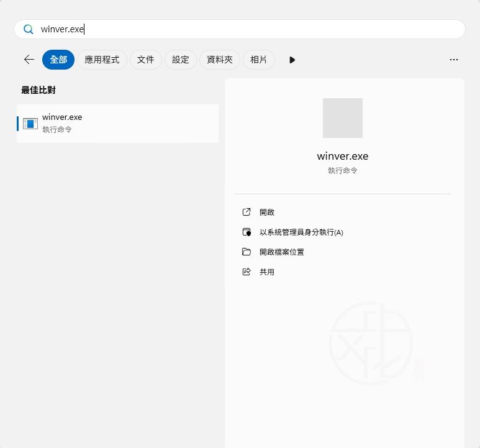Click the winver.exe search input field

[240, 29]
